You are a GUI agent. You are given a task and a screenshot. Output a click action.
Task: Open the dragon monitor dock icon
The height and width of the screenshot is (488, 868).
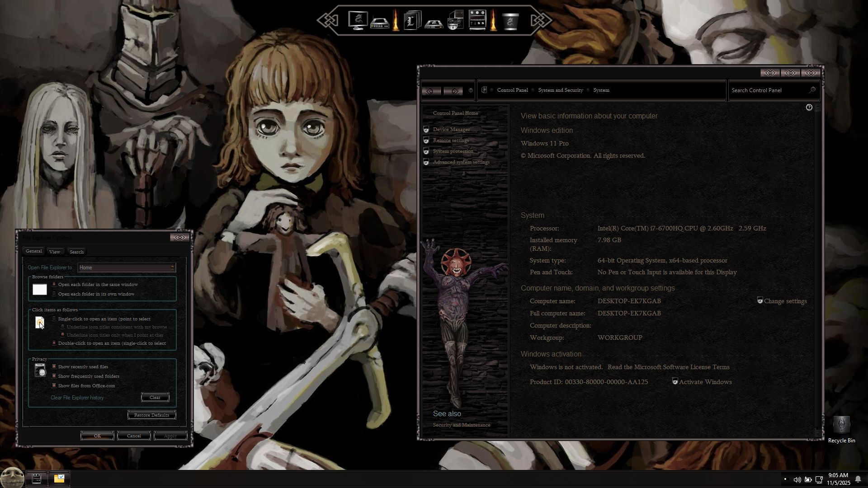[x=357, y=21]
